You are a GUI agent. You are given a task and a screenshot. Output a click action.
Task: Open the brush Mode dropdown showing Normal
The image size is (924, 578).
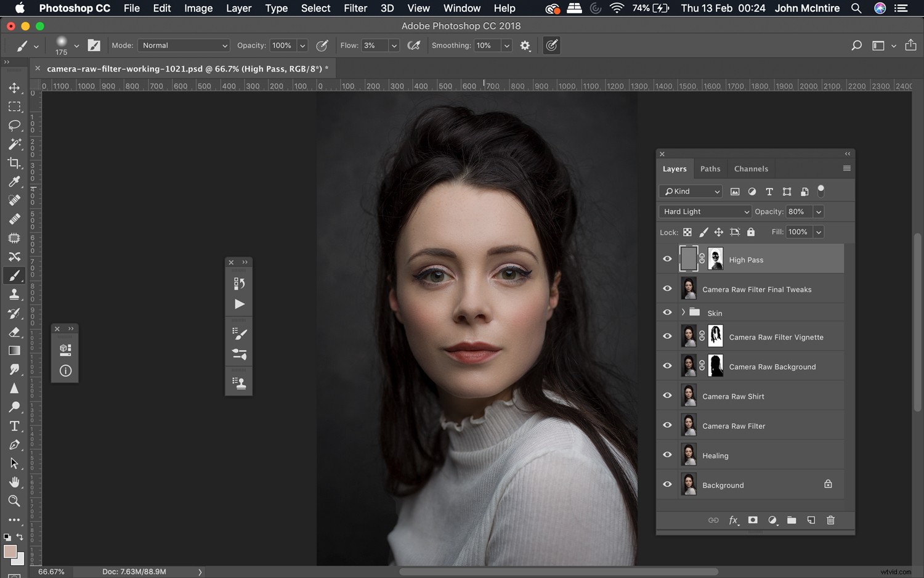click(x=184, y=45)
